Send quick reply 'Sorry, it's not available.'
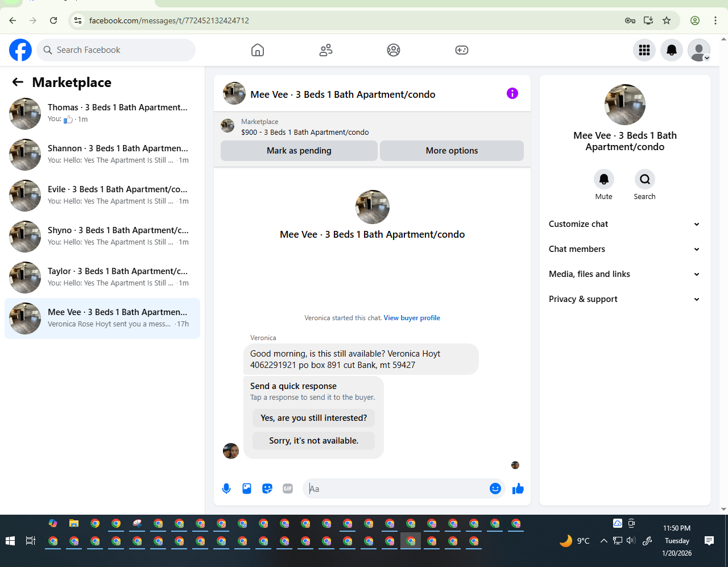 point(314,441)
